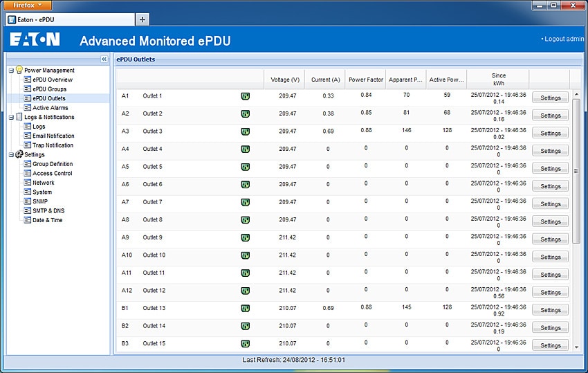Click the outlet status icon for Outlet 9

tap(246, 237)
